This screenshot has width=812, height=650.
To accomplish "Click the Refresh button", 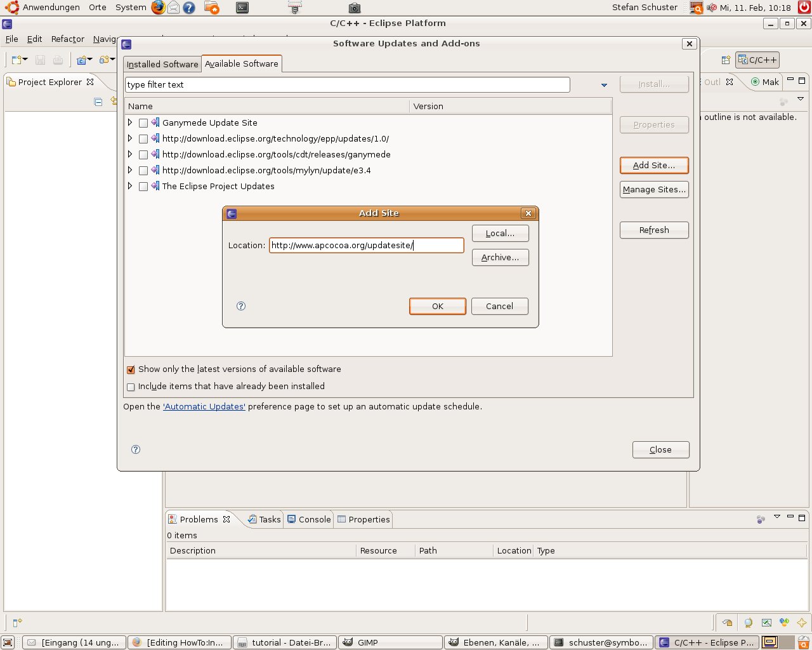I will pos(654,230).
